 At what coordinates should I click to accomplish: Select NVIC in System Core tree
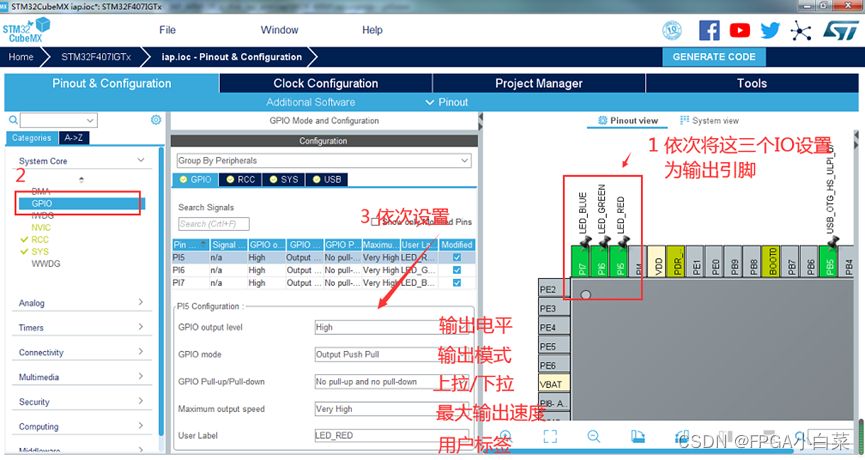41,227
